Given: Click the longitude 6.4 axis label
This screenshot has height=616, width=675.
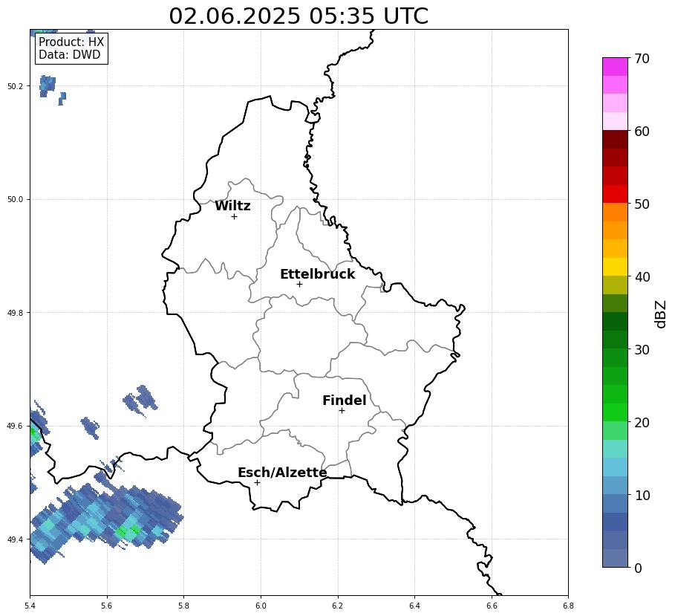Looking at the screenshot, I should (x=414, y=606).
